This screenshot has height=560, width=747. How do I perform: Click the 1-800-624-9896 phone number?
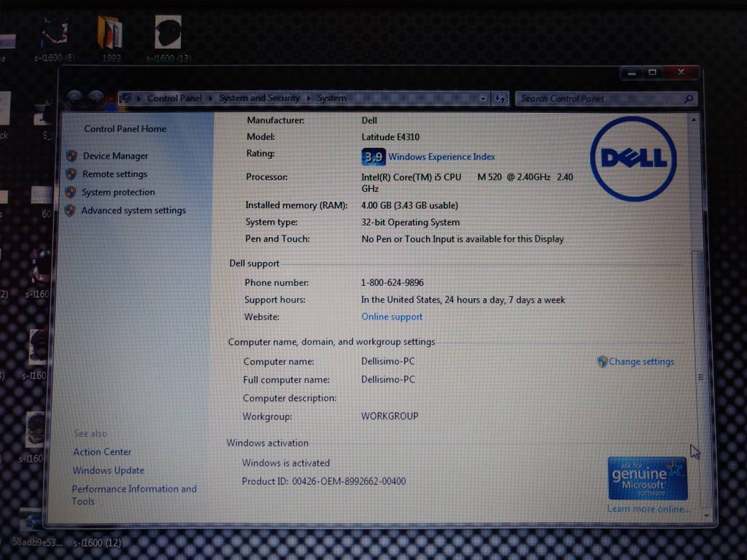[x=392, y=282]
